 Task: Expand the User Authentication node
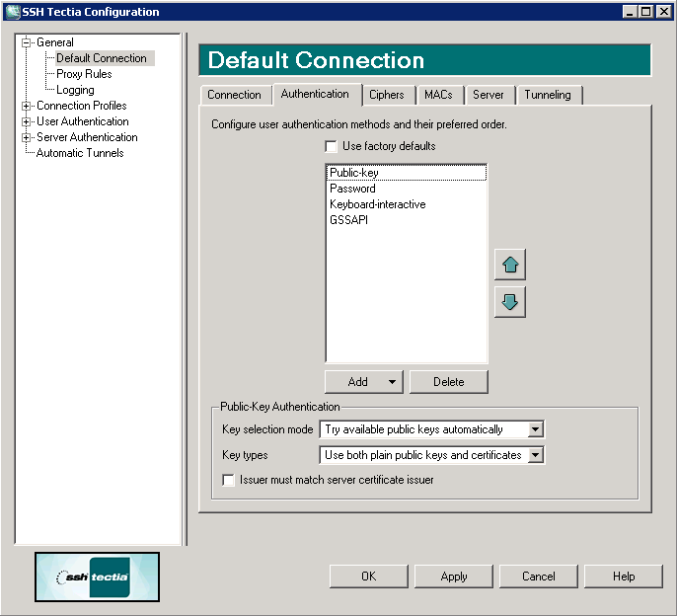pos(27,121)
